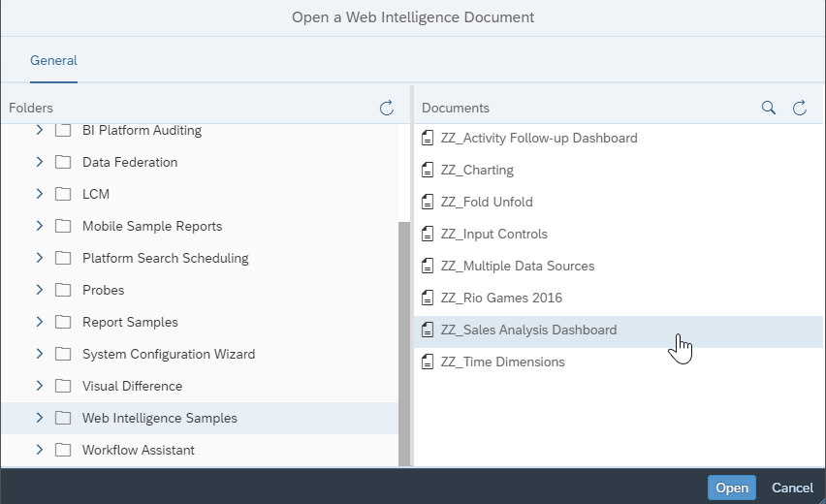This screenshot has width=826, height=504.
Task: Refresh the Folders panel
Action: click(x=387, y=108)
